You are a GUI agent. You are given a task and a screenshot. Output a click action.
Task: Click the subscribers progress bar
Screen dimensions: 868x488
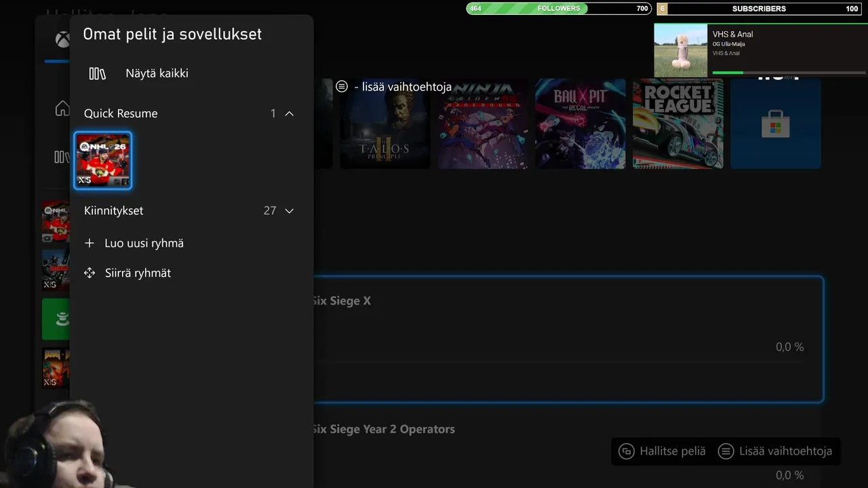(x=759, y=8)
